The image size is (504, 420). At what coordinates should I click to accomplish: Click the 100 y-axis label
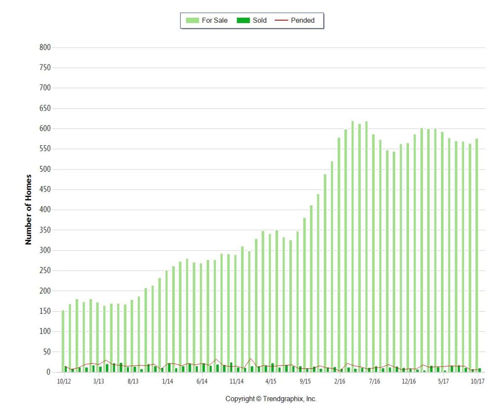click(x=45, y=331)
